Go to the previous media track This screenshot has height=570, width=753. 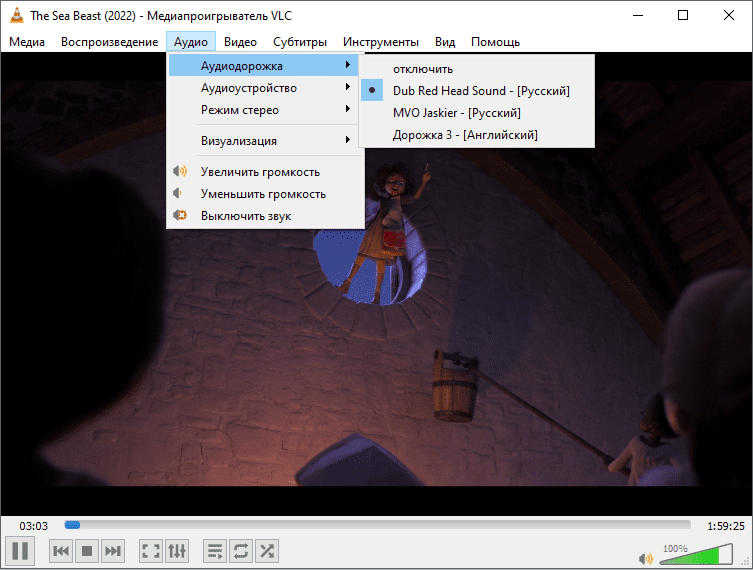tap(61, 551)
